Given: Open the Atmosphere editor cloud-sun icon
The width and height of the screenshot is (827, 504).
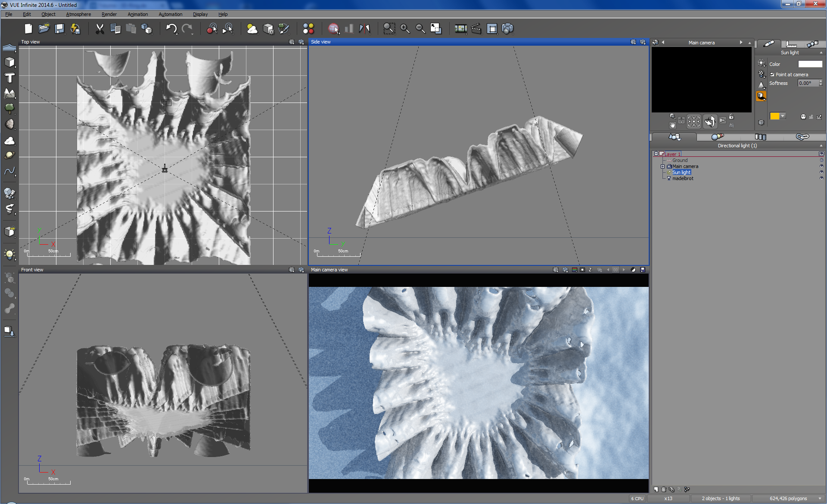Looking at the screenshot, I should [x=252, y=29].
